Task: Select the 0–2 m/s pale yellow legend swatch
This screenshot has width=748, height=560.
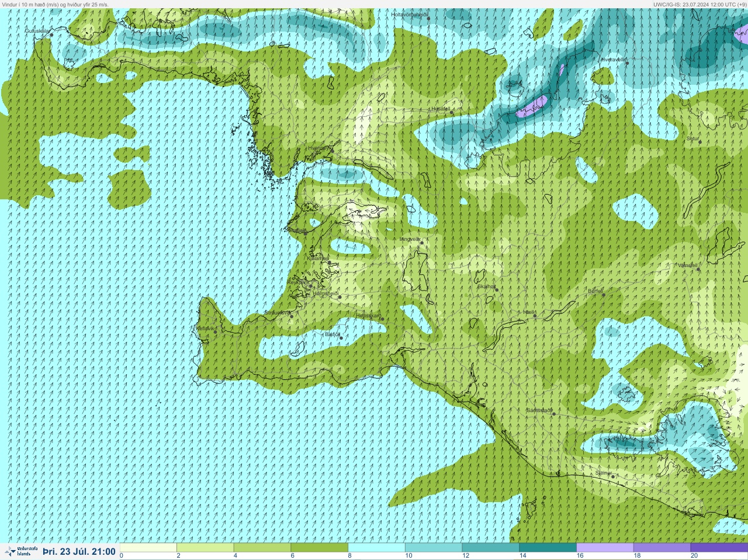Action: coord(148,548)
